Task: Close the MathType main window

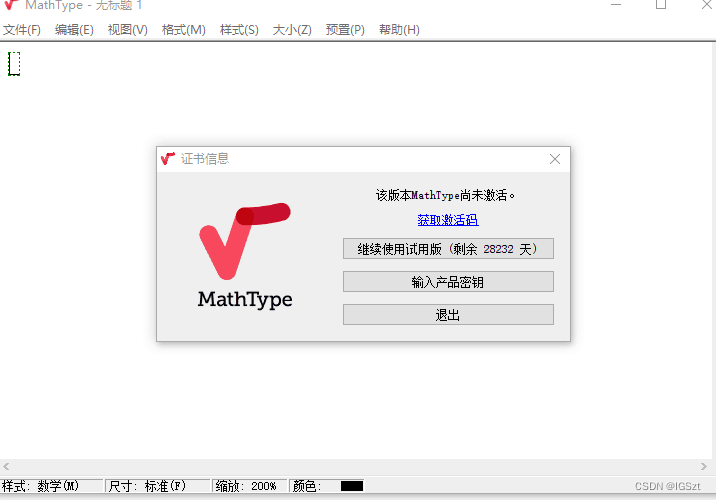Action: (x=706, y=5)
